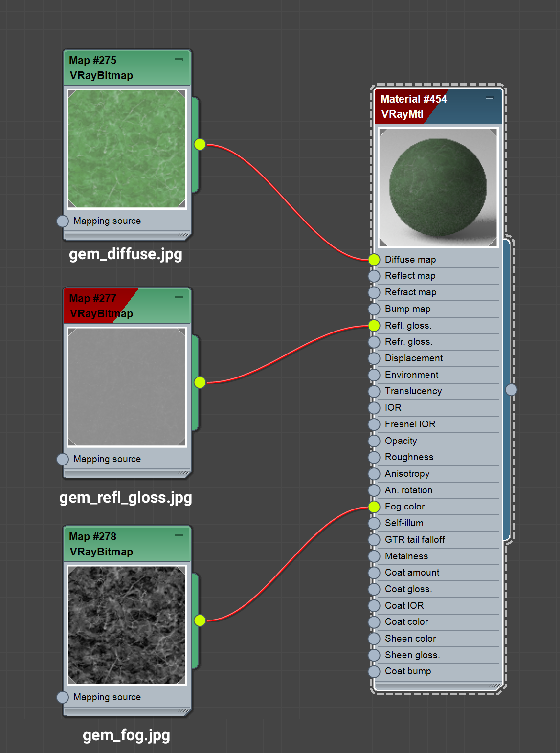Image resolution: width=560 pixels, height=753 pixels.
Task: Click the output socket of Map #275
Action: (200, 144)
